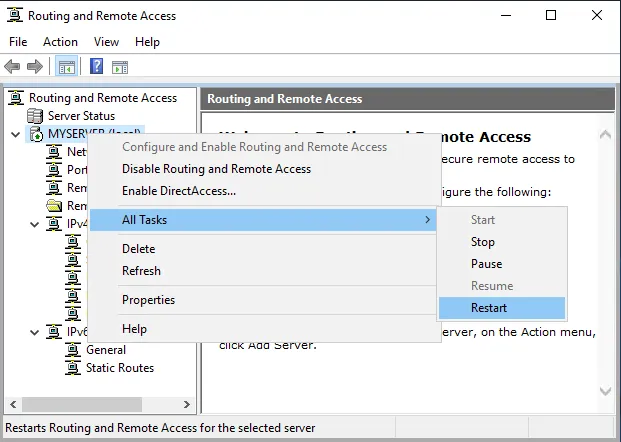Screen dimensions: 621x442
Task: Toggle the Show/Hide Console Tree icon
Action: click(x=66, y=67)
